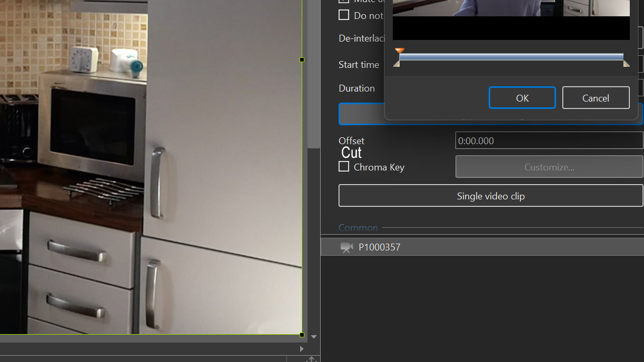Select the left trim handle below timeline
This screenshot has height=362, width=644.
397,64
